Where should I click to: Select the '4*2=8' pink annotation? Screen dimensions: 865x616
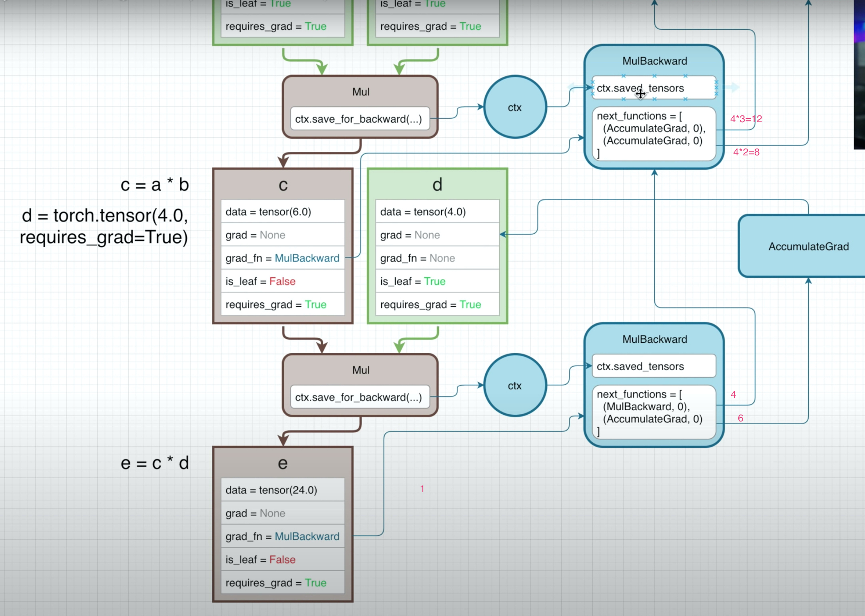coord(746,152)
